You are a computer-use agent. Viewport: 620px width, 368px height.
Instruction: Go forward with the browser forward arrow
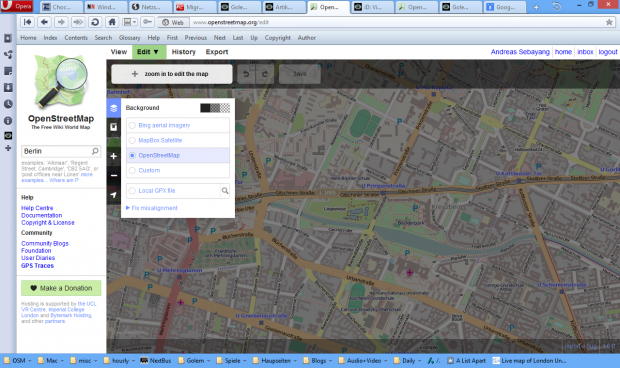click(61, 22)
